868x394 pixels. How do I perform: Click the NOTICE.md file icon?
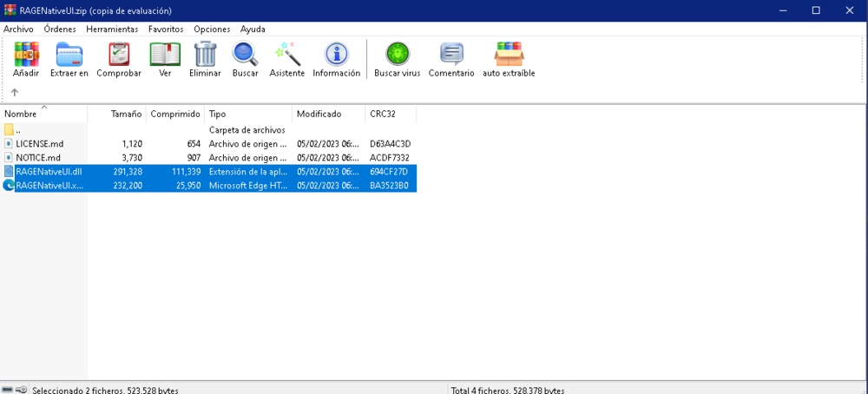click(x=9, y=158)
